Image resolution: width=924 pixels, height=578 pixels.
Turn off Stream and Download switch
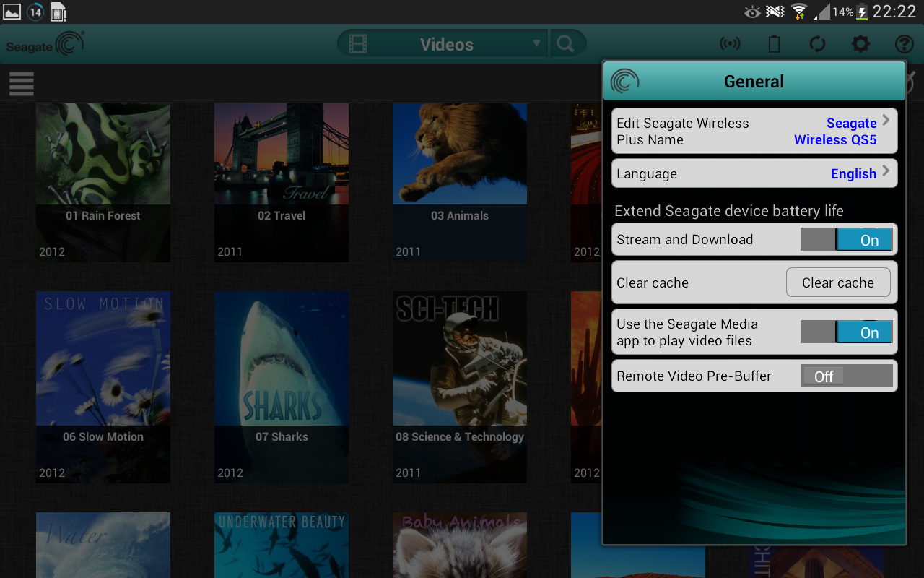tap(846, 240)
